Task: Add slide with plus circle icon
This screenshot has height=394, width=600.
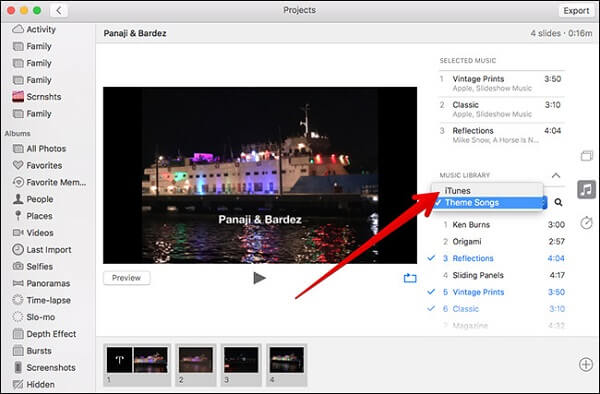Action: pos(586,365)
